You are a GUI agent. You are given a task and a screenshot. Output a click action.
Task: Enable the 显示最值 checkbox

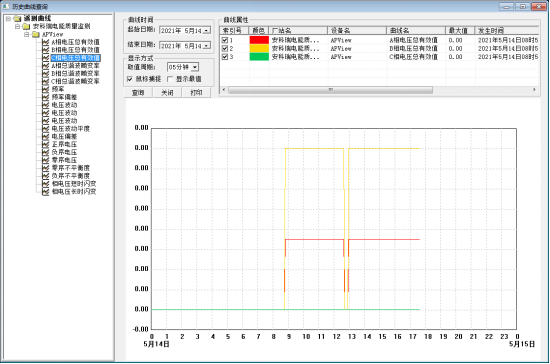[170, 79]
